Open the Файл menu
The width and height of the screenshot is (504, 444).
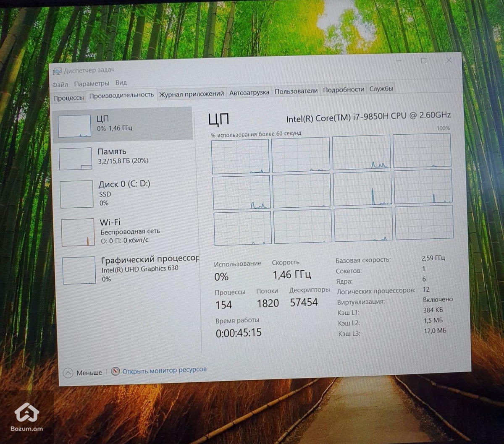click(x=60, y=84)
